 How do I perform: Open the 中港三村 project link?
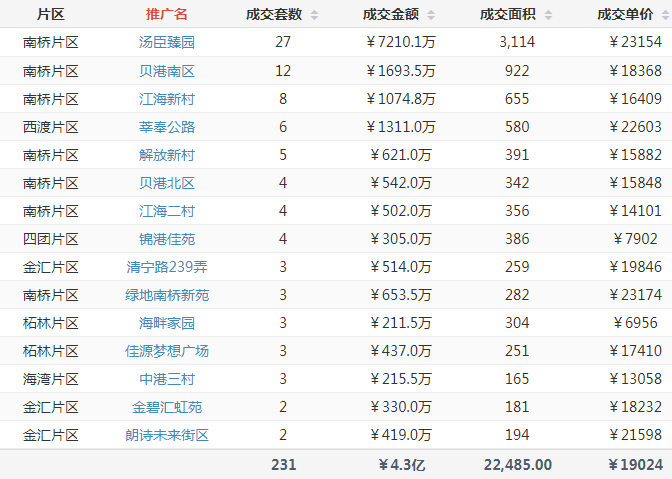tap(167, 379)
